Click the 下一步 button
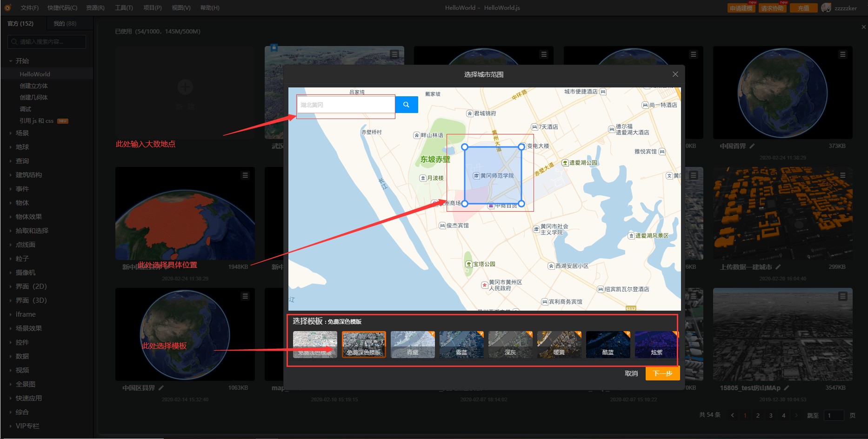This screenshot has height=439, width=868. pos(662,373)
